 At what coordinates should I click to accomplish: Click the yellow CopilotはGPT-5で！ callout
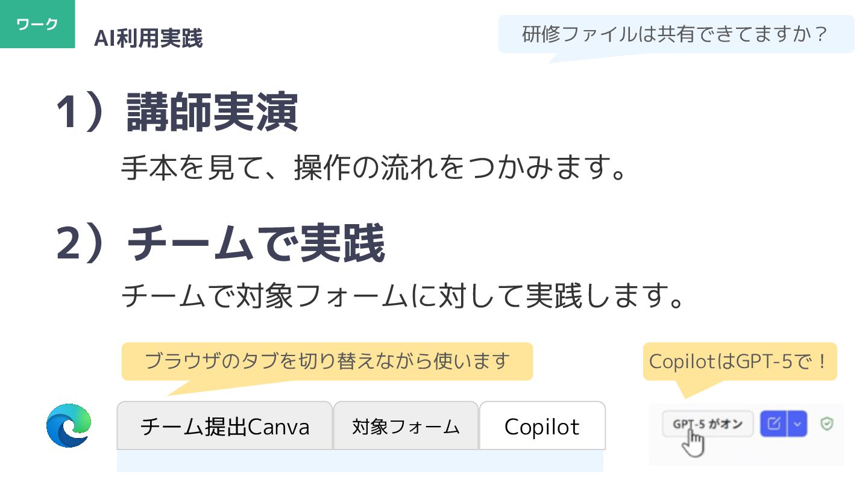740,361
